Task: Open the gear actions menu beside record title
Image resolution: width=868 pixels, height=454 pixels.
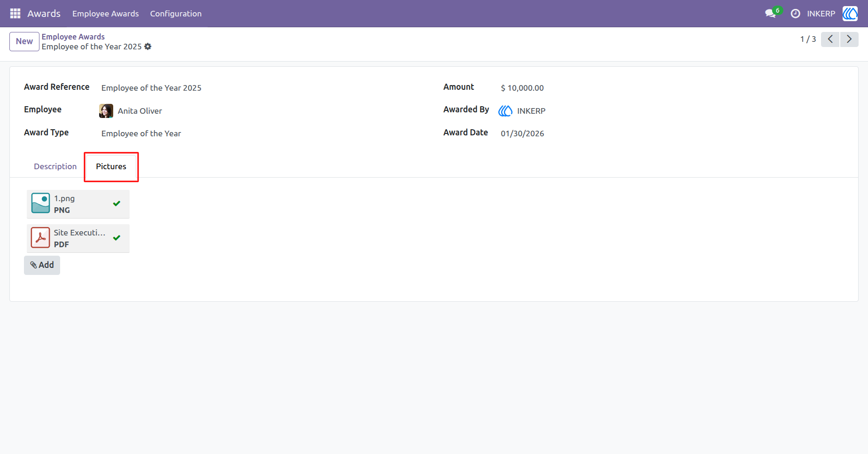Action: click(148, 47)
